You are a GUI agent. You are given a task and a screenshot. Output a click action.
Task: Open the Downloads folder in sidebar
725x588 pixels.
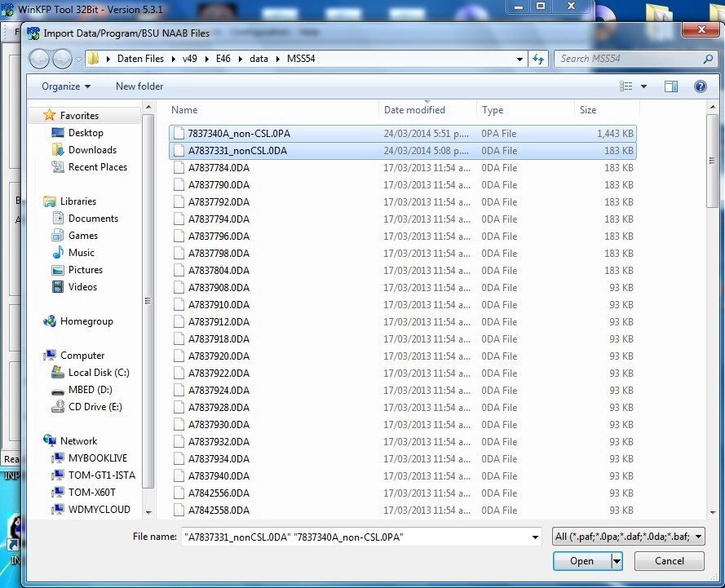pyautogui.click(x=92, y=150)
